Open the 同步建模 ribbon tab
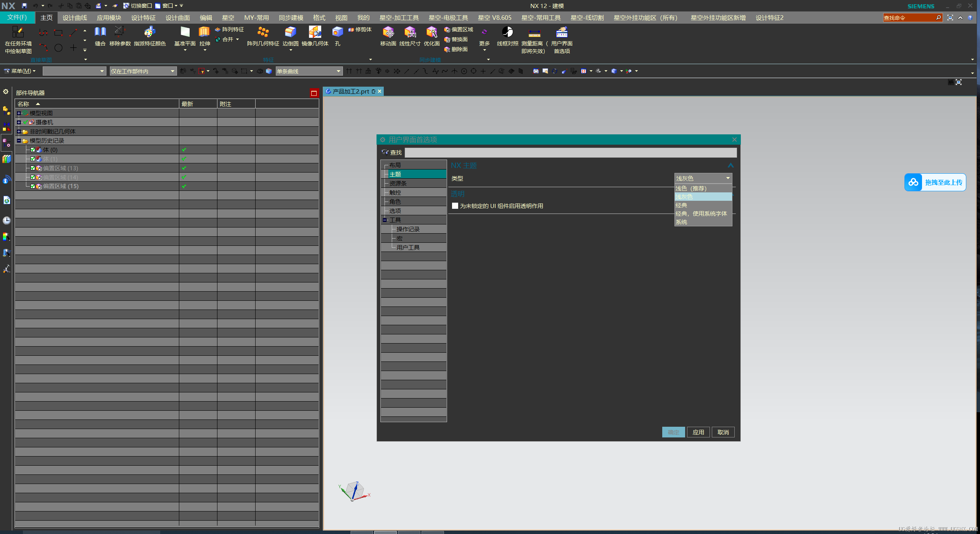980x534 pixels. coord(291,18)
